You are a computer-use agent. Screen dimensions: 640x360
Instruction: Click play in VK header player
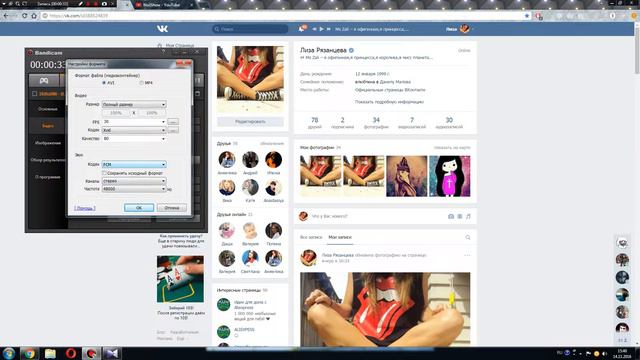pyautogui.click(x=322, y=29)
